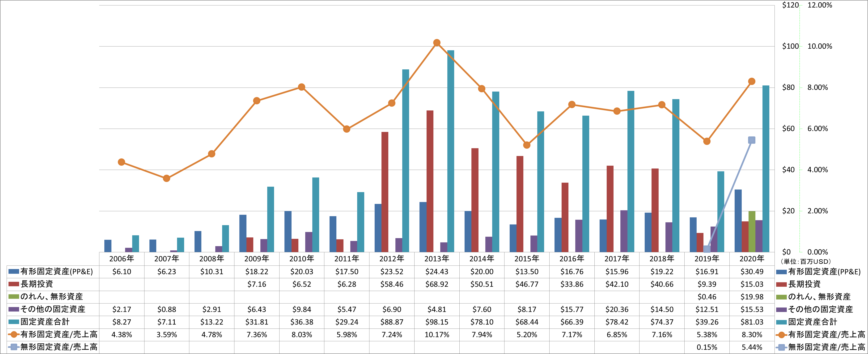
Task: Click the left その他の固定資産 row label
Action: 53,309
